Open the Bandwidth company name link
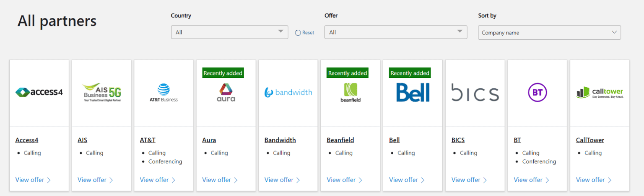Screen dimensions: 644x196 (x=280, y=140)
